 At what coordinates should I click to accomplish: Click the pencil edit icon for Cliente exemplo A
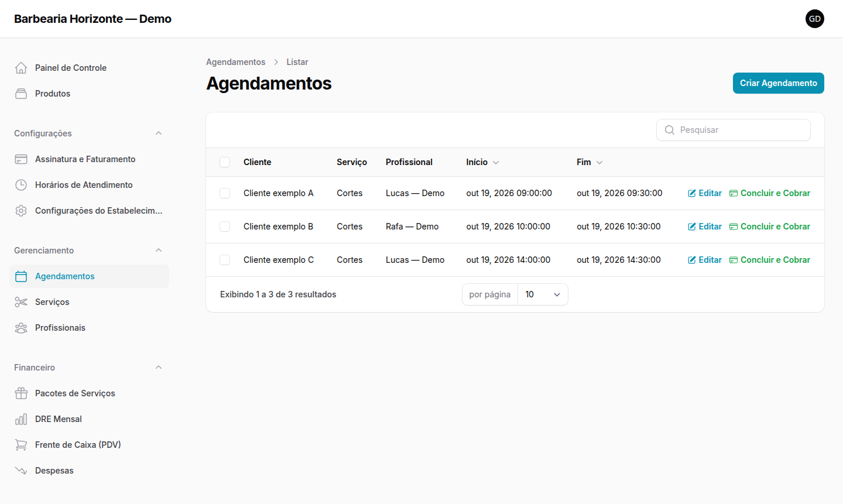(692, 193)
